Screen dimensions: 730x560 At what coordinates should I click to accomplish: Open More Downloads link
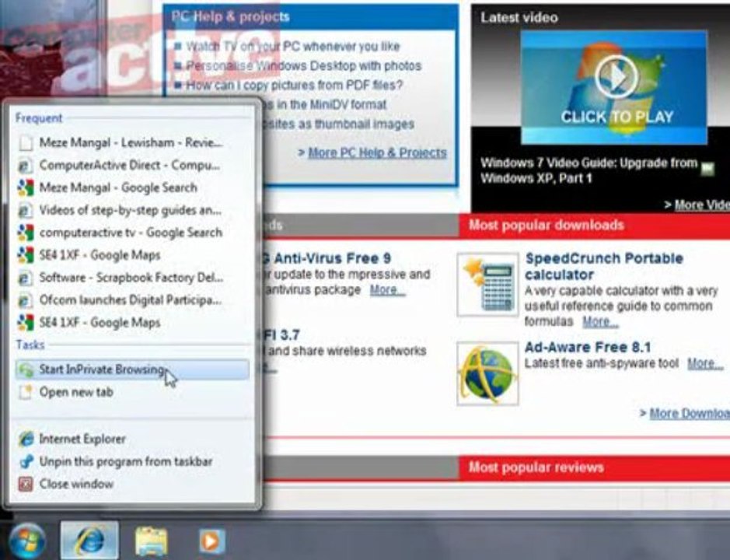tap(689, 413)
